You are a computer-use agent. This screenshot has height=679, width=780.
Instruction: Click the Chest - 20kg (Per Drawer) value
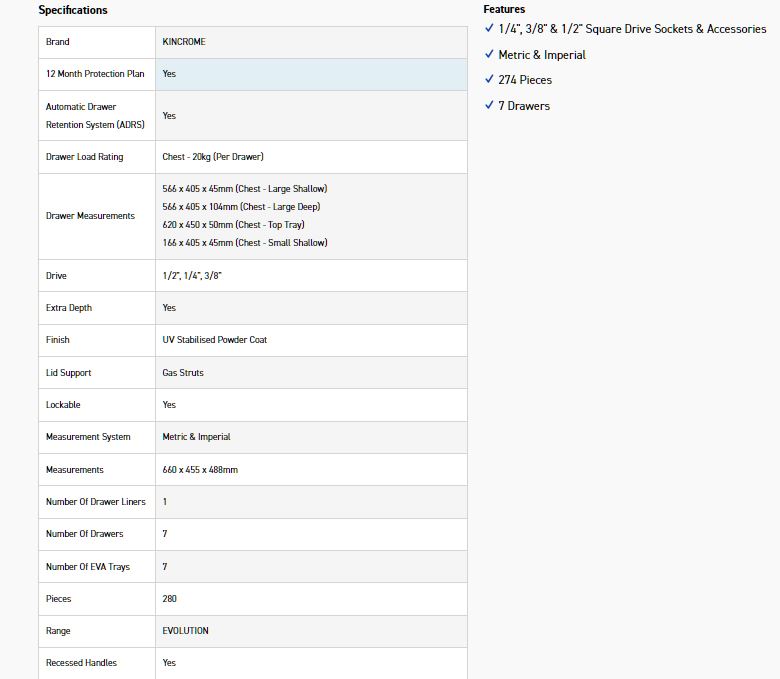(213, 157)
